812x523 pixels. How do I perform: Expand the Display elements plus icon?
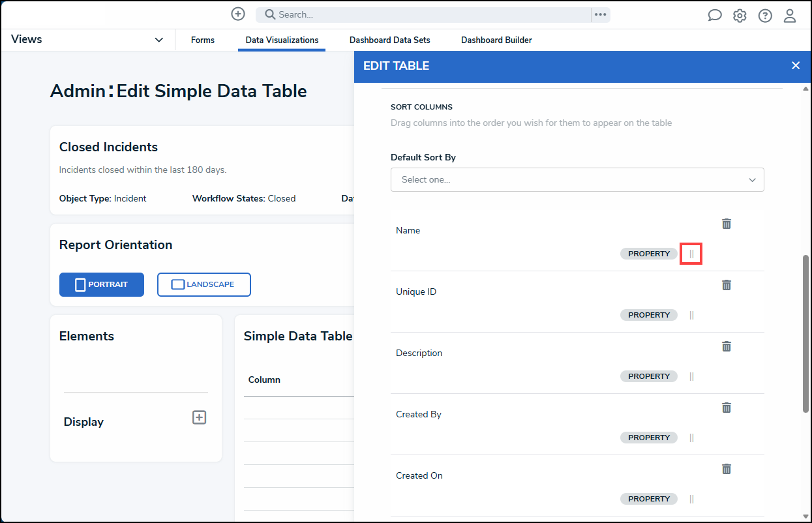(200, 417)
